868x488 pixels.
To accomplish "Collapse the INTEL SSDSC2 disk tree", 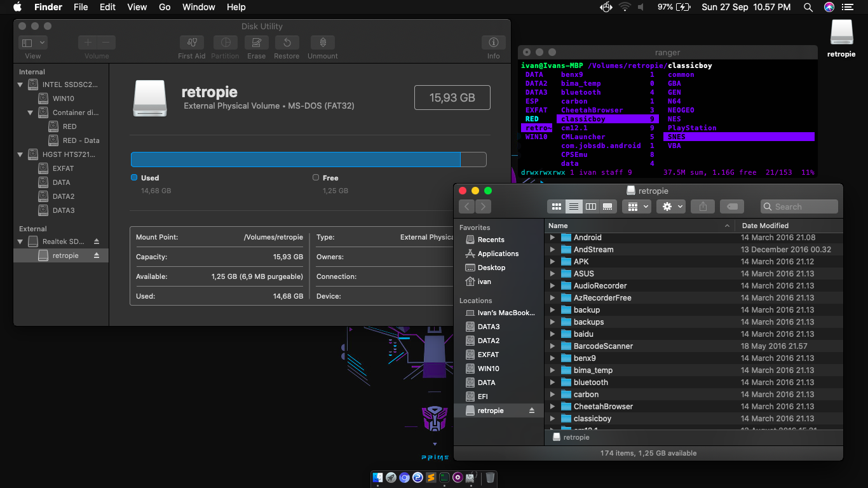I will 20,85.
